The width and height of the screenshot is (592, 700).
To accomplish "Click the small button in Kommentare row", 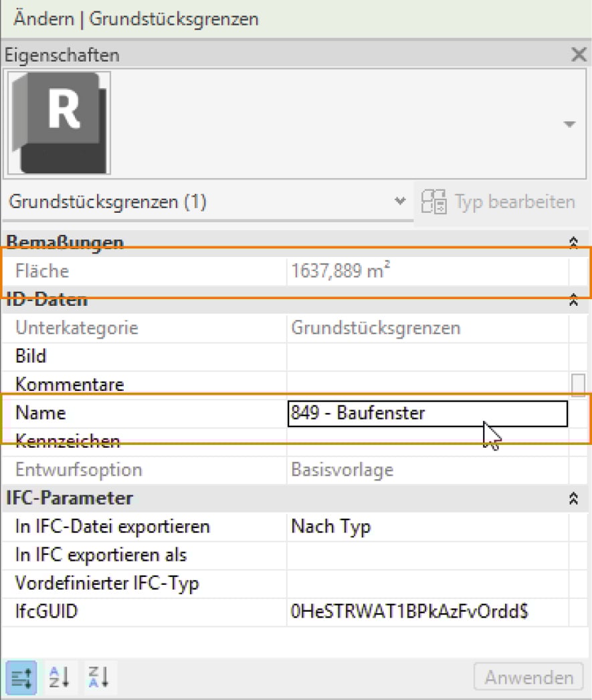I will [578, 384].
